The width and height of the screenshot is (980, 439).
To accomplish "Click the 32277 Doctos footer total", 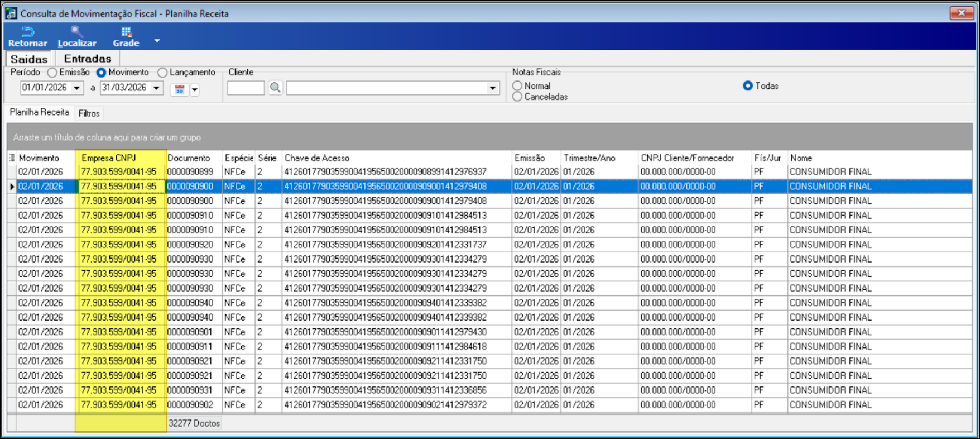I will click(x=194, y=423).
